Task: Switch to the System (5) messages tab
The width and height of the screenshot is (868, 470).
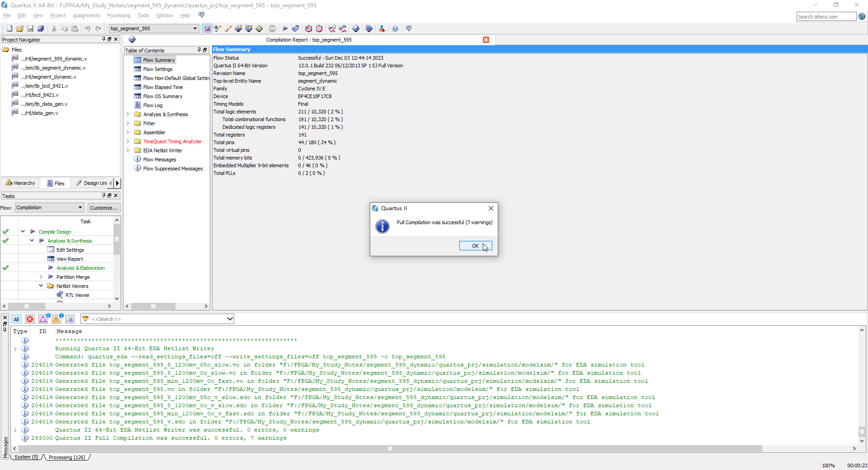Action: click(26, 457)
